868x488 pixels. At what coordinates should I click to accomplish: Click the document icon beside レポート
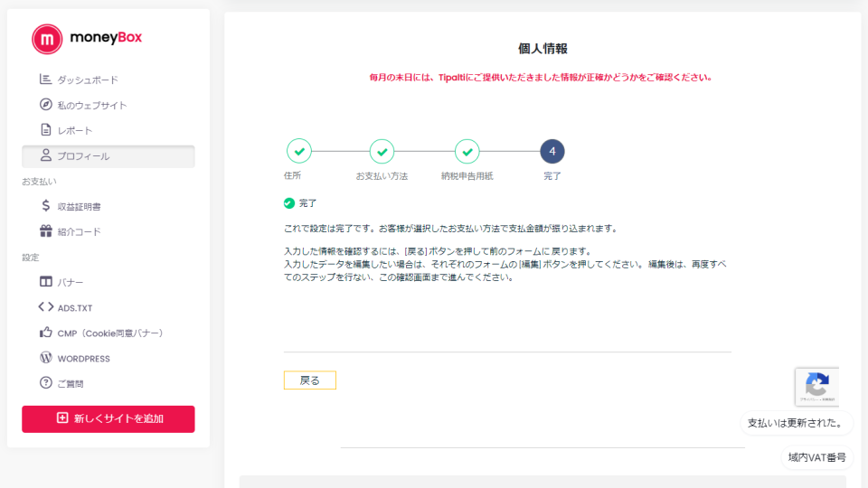click(46, 130)
